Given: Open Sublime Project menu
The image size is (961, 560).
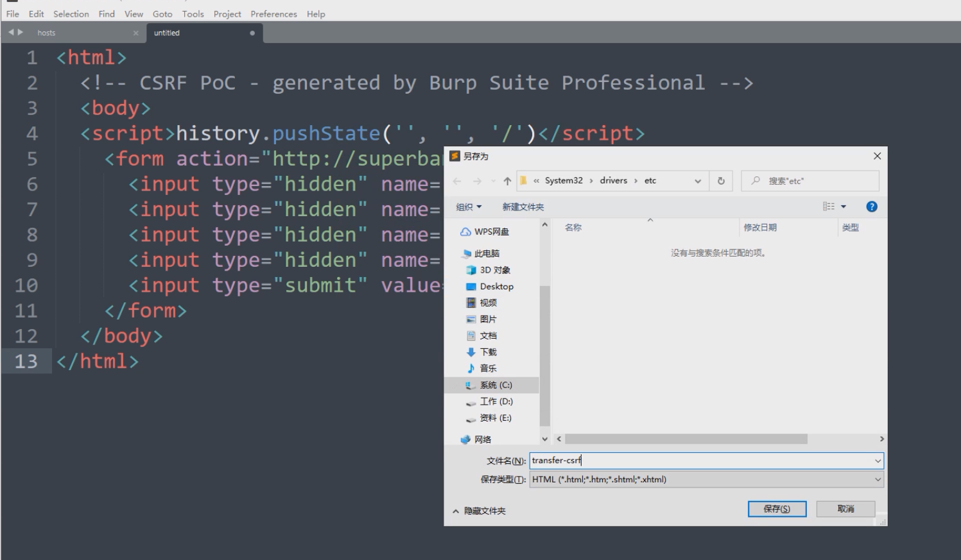Looking at the screenshot, I should [227, 13].
